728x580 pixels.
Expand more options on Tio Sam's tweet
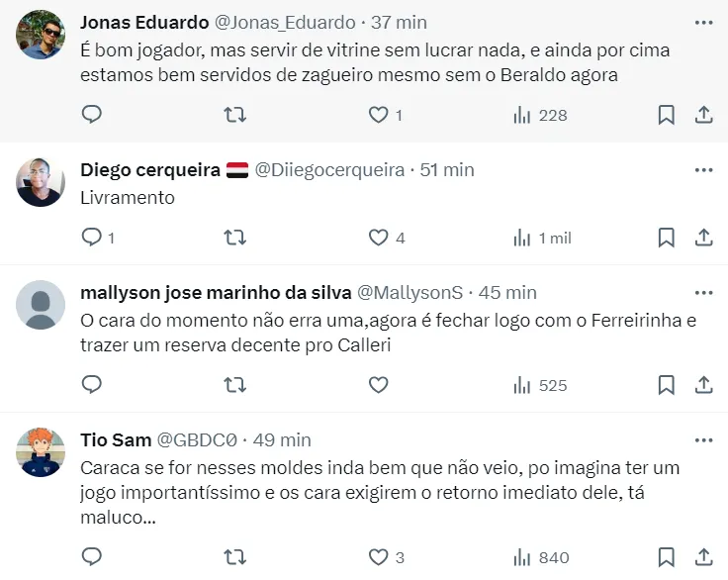tap(703, 439)
